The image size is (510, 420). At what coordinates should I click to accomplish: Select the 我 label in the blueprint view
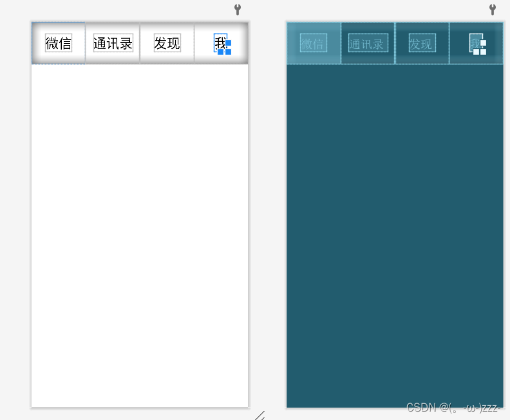[476, 43]
